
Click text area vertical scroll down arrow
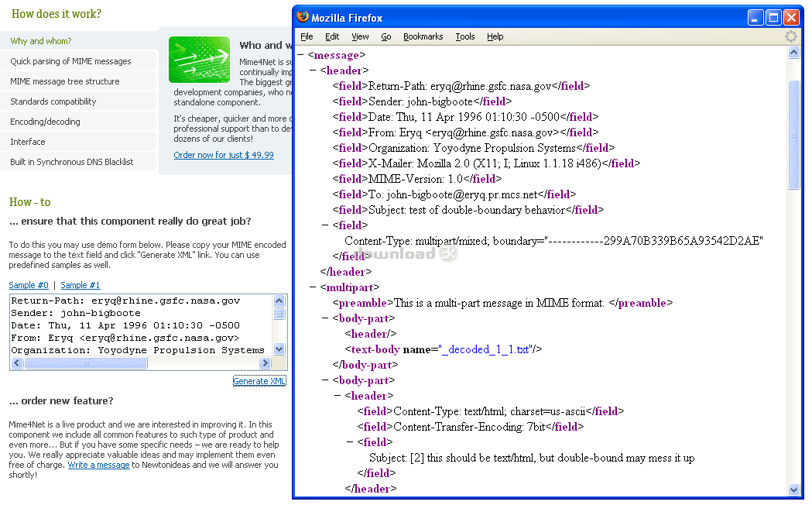pos(279,349)
